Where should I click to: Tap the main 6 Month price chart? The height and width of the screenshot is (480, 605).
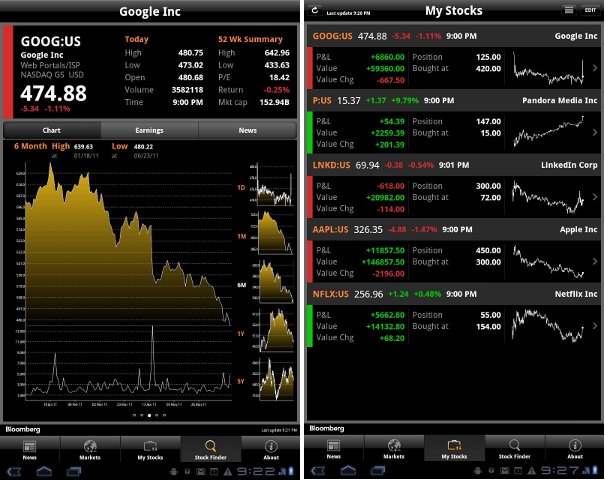click(x=127, y=244)
